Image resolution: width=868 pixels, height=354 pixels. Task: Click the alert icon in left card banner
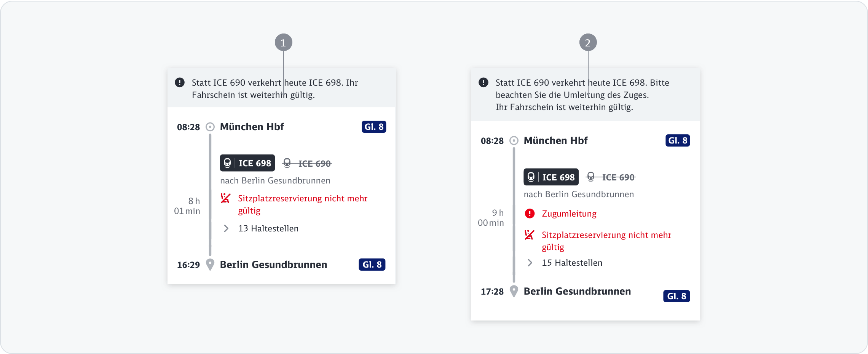point(180,82)
